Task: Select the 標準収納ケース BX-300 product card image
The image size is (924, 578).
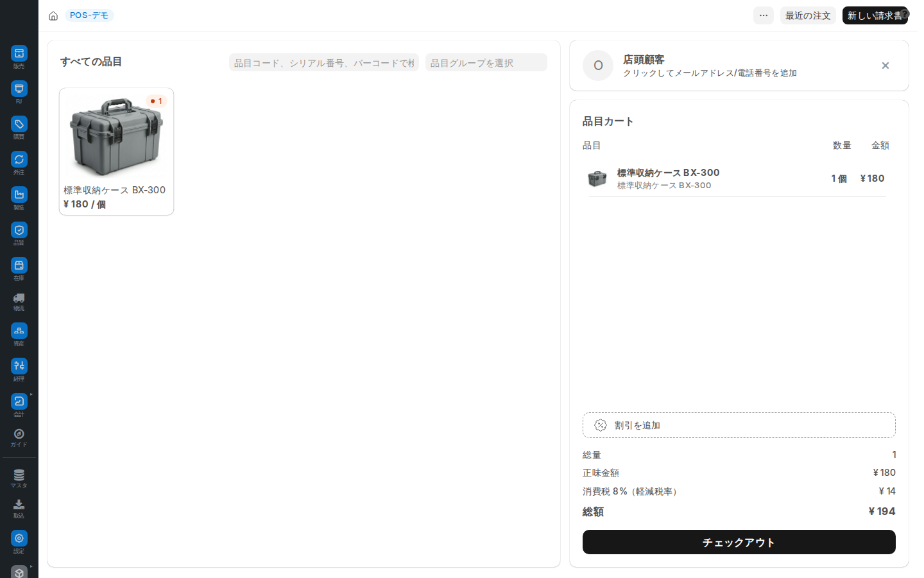Action: [116, 136]
